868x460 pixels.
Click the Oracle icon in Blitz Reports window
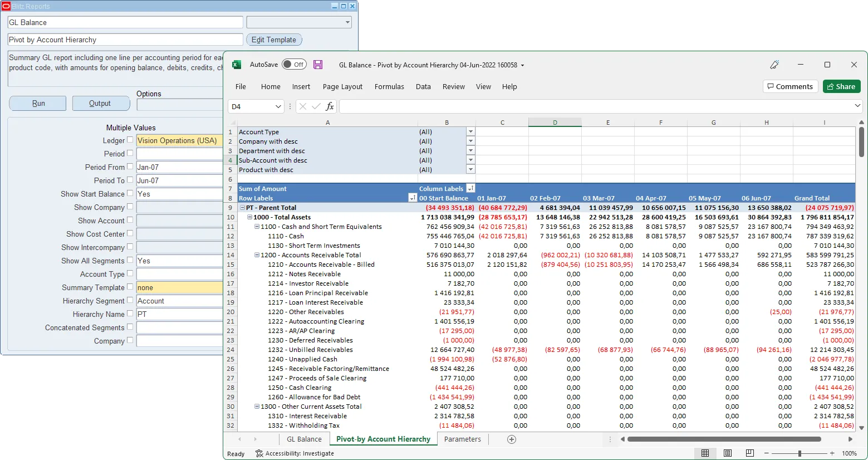tap(6, 6)
